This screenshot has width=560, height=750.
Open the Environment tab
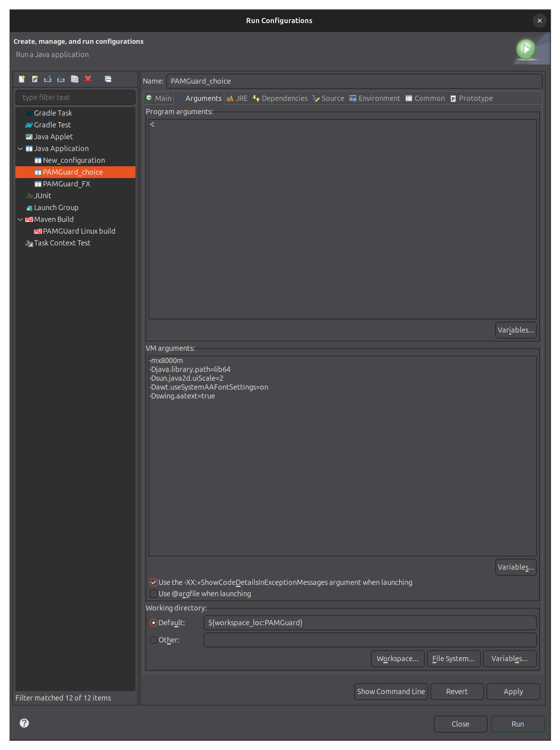point(375,98)
